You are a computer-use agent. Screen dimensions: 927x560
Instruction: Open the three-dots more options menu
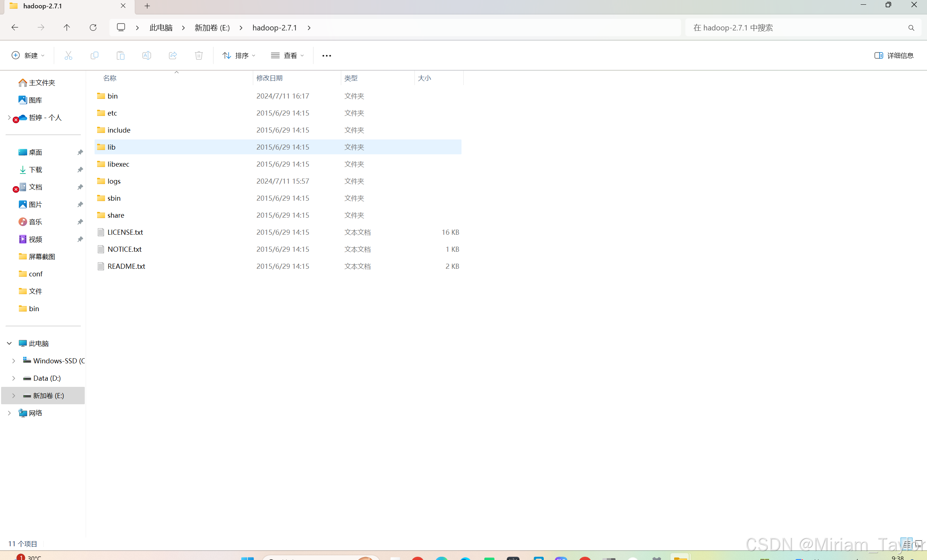tap(326, 56)
